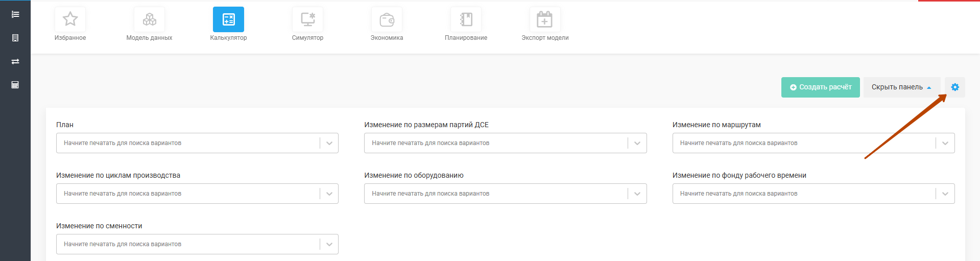Click the 'Изменение по оборудованию' label
The height and width of the screenshot is (261, 980).
(414, 175)
